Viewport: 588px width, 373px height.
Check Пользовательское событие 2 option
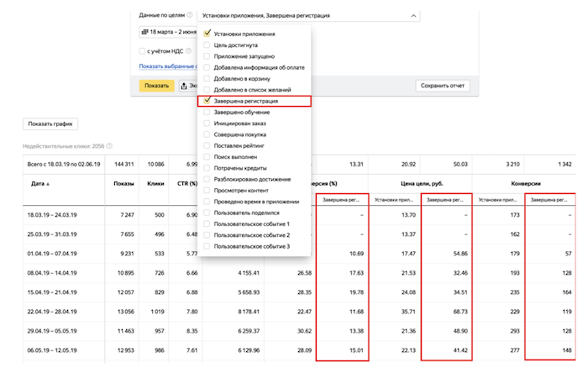tap(207, 235)
